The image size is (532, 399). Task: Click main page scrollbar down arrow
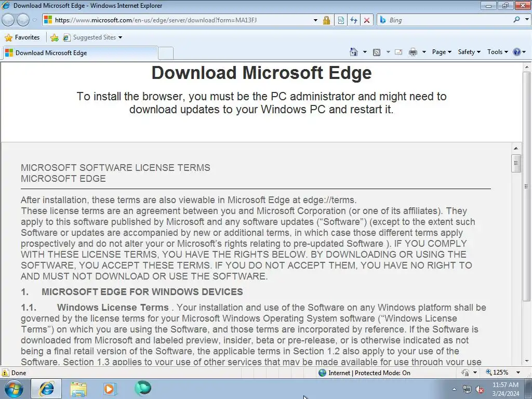click(527, 362)
